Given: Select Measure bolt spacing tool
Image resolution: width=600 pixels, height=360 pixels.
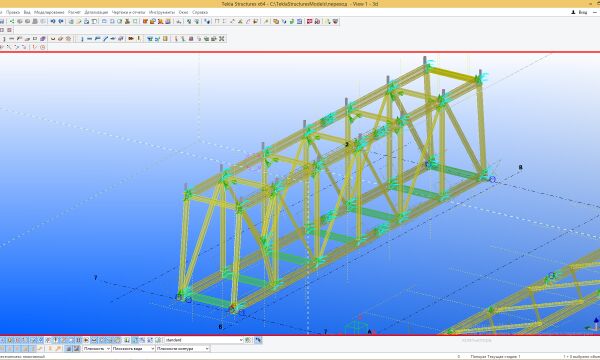Looking at the screenshot, I should (x=255, y=21).
